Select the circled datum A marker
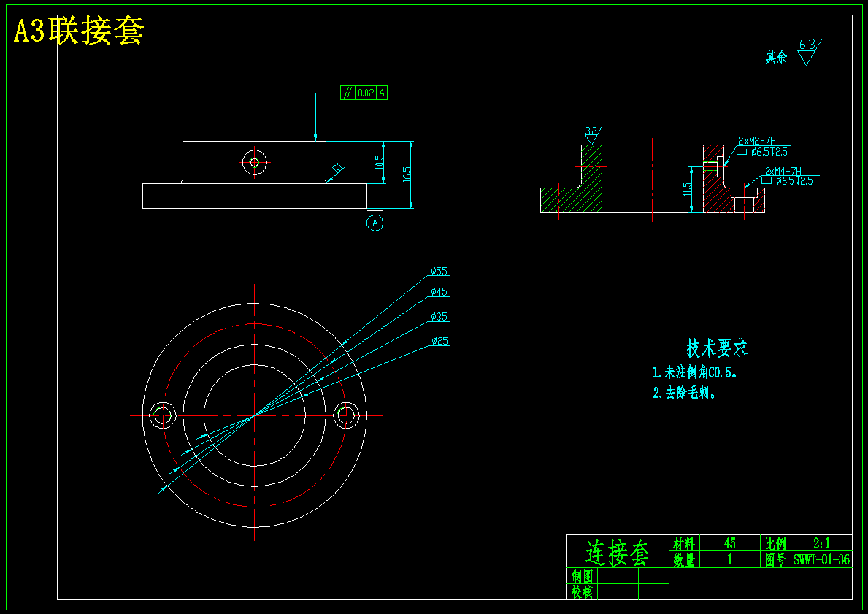 tap(375, 223)
